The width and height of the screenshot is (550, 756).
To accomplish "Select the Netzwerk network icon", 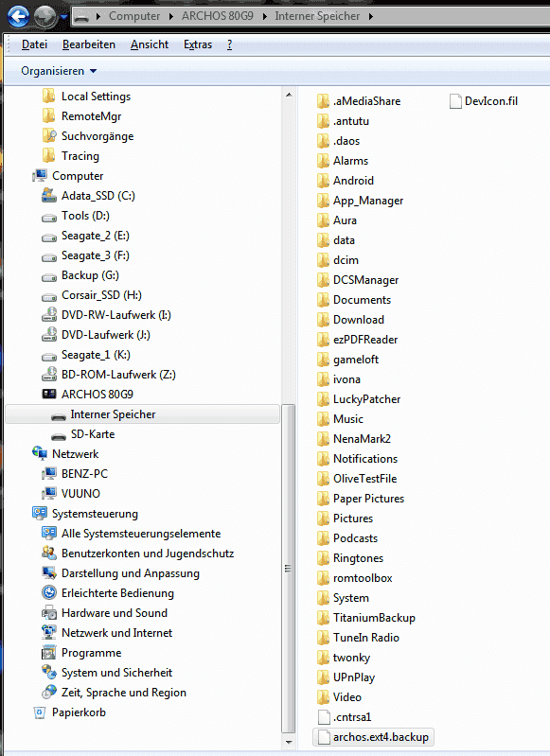I will coord(40,454).
